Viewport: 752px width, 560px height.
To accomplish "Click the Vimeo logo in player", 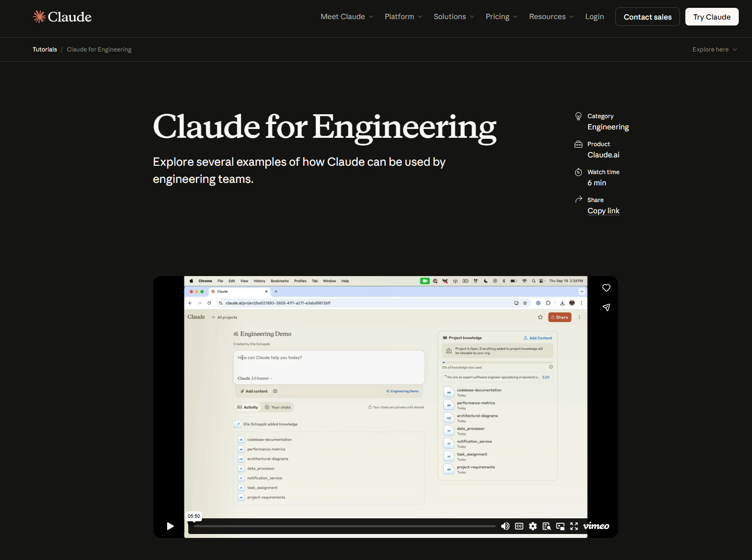I will (596, 526).
